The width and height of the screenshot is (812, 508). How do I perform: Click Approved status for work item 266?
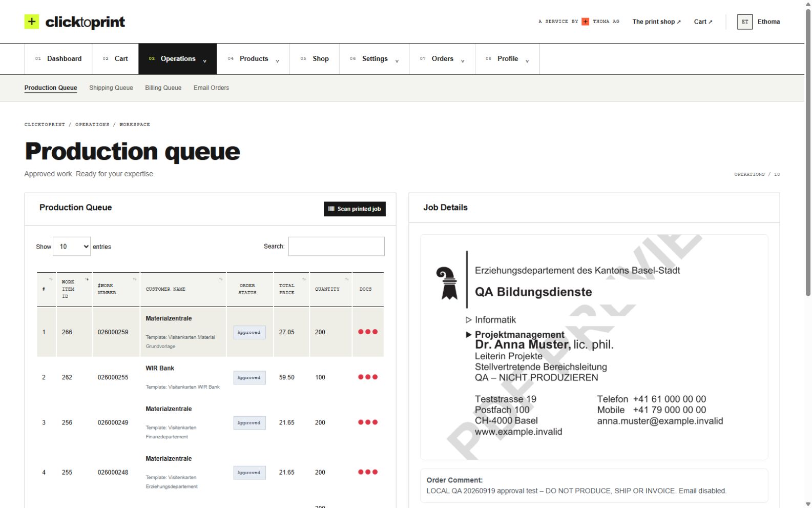249,332
